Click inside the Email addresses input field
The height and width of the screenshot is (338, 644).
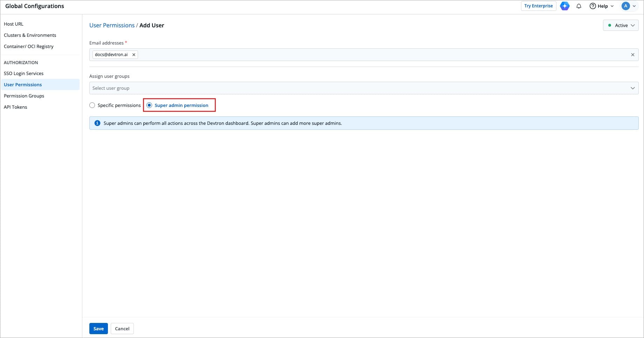(x=350, y=55)
